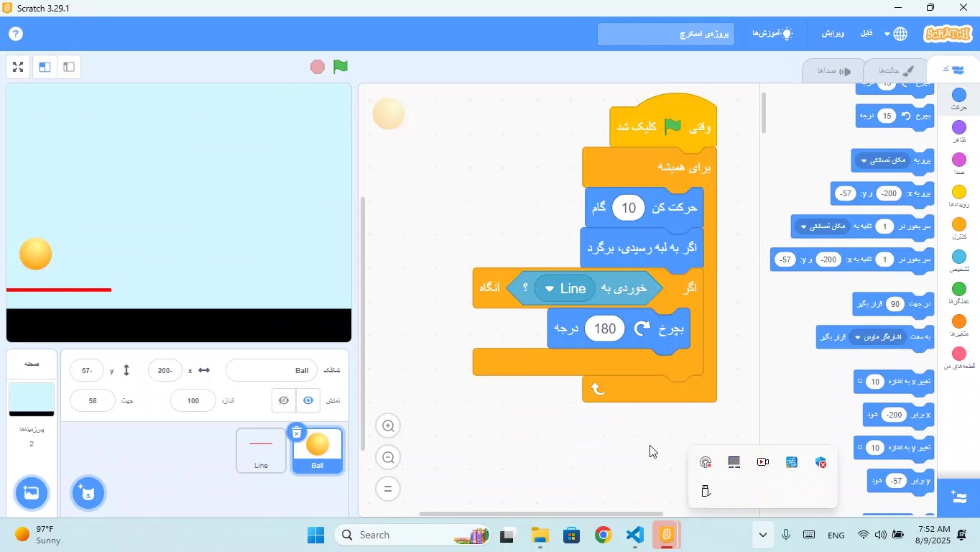Viewport: 980px width, 552px height.
Task: Zoom out the code workspace
Action: pyautogui.click(x=389, y=458)
